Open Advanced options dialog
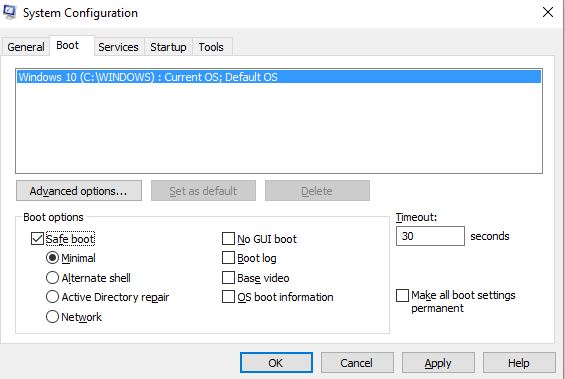The width and height of the screenshot is (565, 379). pyautogui.click(x=79, y=191)
